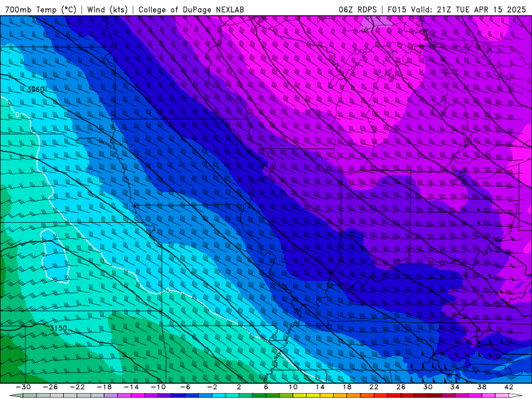Click the 38 color scale label
This screenshot has width=532, height=399.
481,387
